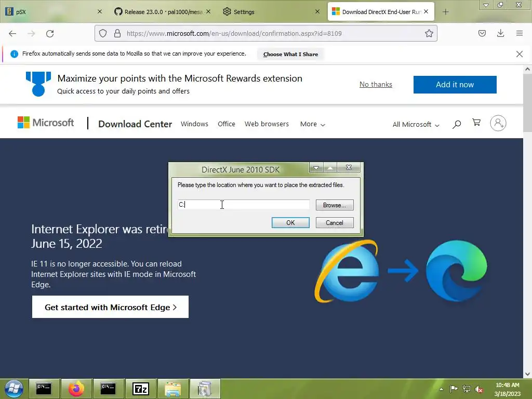This screenshot has height=399, width=532.
Task: Click the extraction location text field
Action: [243, 205]
